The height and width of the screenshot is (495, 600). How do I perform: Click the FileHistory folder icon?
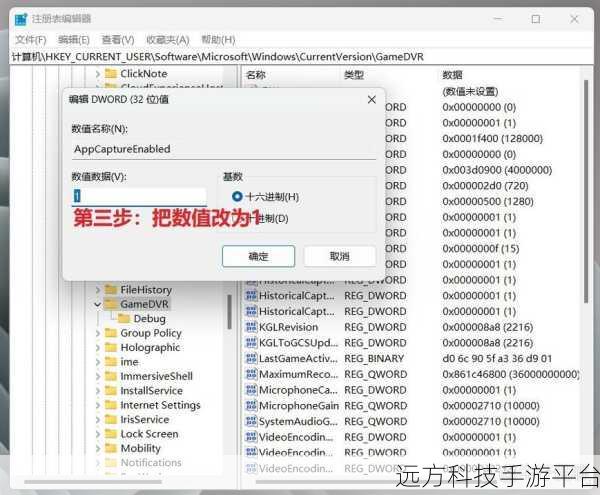click(x=111, y=290)
